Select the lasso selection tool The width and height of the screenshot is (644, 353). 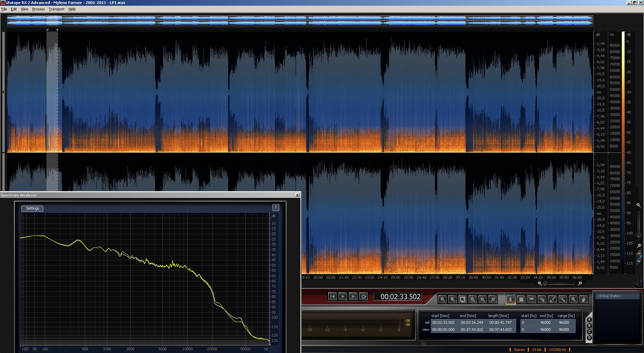(542, 299)
